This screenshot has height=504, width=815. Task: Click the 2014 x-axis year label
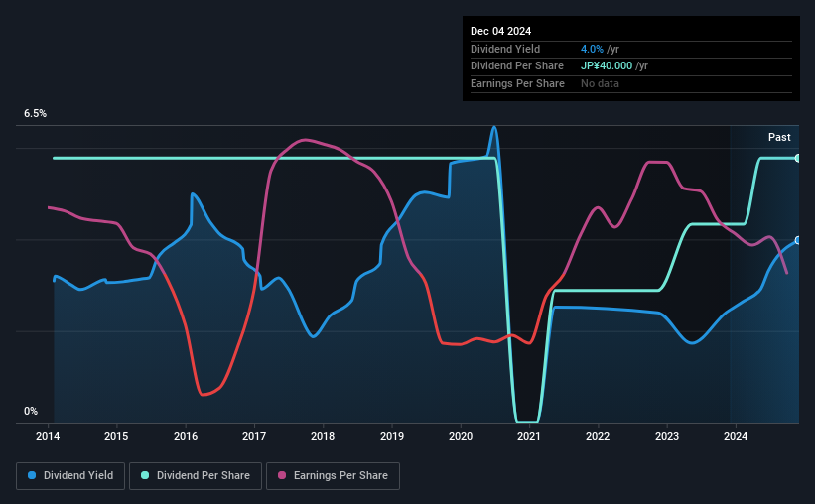[x=48, y=436]
